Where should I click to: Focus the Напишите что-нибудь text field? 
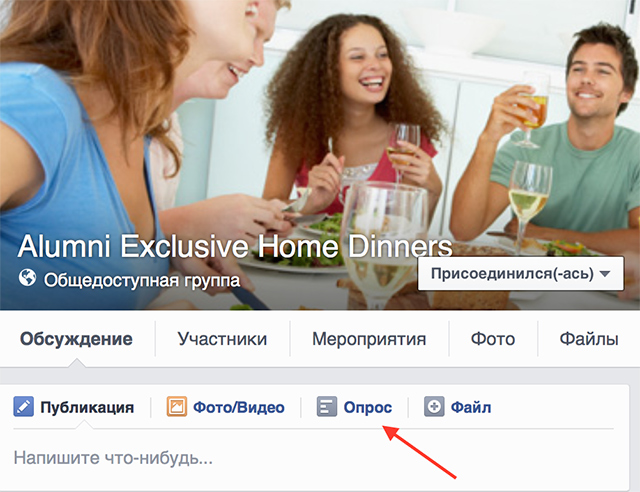313,458
